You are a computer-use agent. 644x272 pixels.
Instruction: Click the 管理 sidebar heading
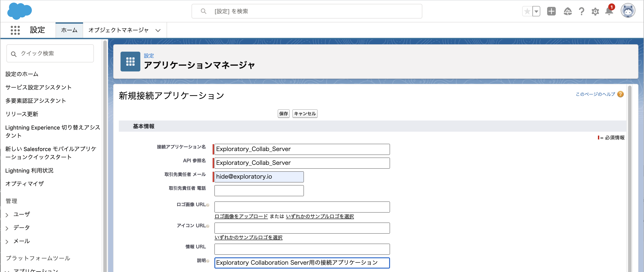click(x=11, y=201)
